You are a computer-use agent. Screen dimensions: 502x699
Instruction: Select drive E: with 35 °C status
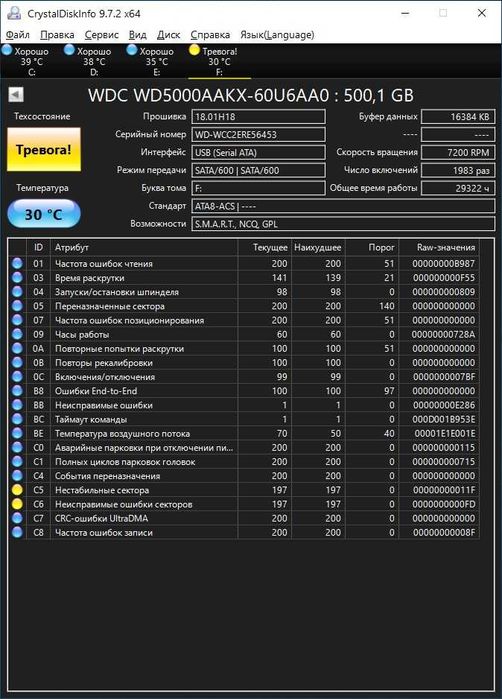156,62
